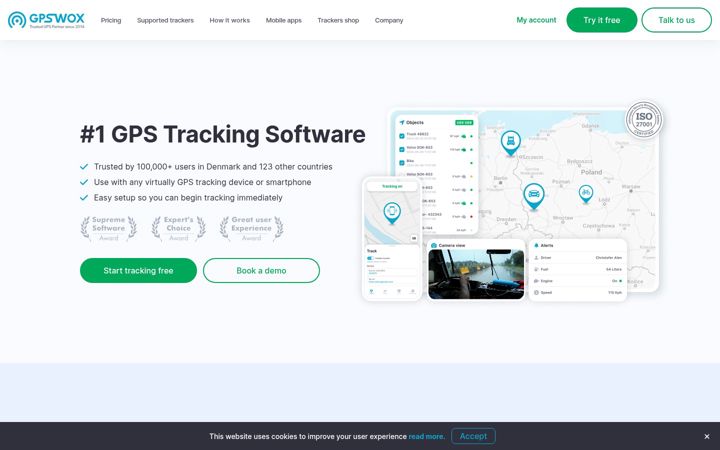Open the Pricing menu item
The image size is (720, 450).
click(111, 20)
